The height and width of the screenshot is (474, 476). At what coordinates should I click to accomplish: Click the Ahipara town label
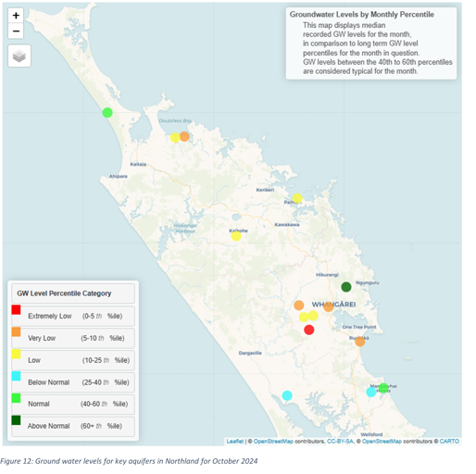pyautogui.click(x=119, y=176)
